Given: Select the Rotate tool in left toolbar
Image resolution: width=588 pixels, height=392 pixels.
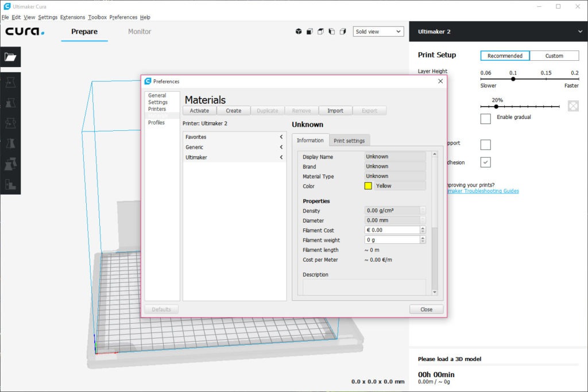Looking at the screenshot, I should [x=10, y=123].
